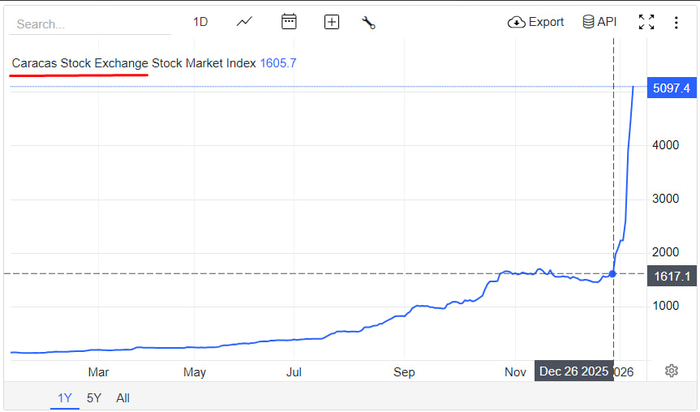The width and height of the screenshot is (700, 412).
Task: Open chart settings gear icon
Action: pos(672,371)
